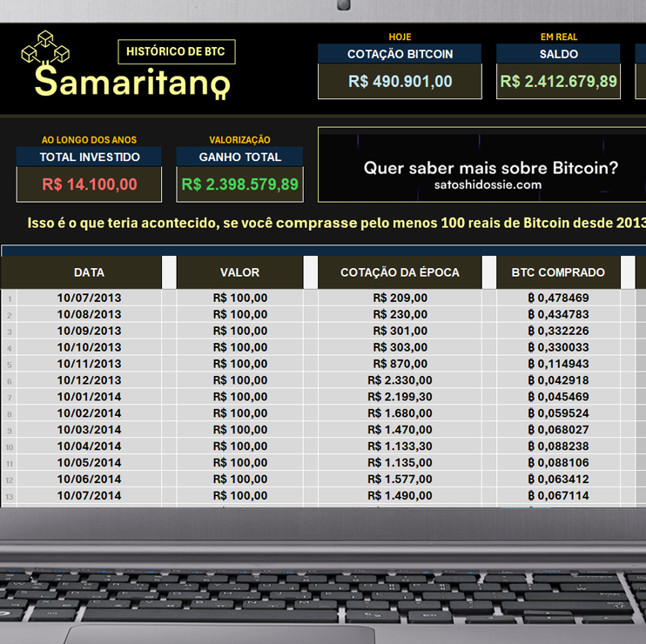Open the HISTÓRICO DE BTC button
The width and height of the screenshot is (646, 644).
click(177, 51)
